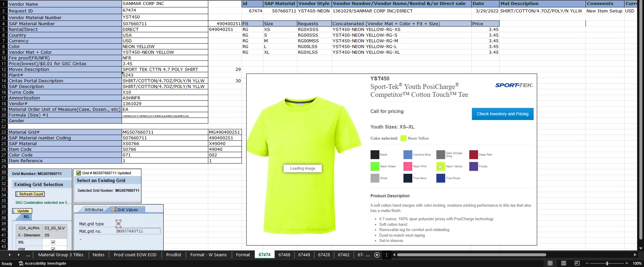The image size is (644, 267).
Task: Open the 67468 sheet tab
Action: point(284,255)
